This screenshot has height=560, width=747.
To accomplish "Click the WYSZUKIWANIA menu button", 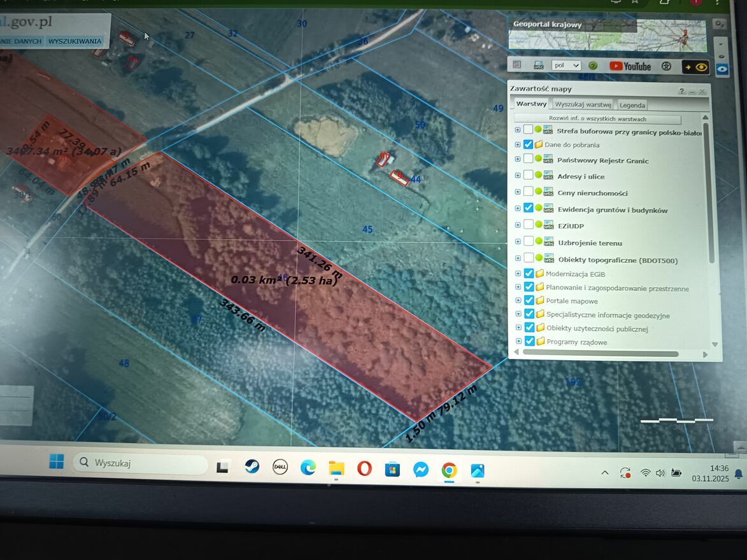I will (x=75, y=41).
